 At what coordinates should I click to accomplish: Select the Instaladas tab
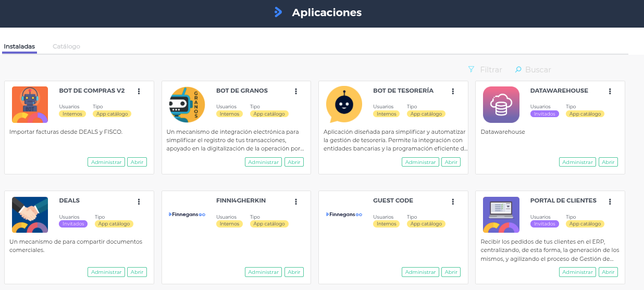click(x=19, y=46)
